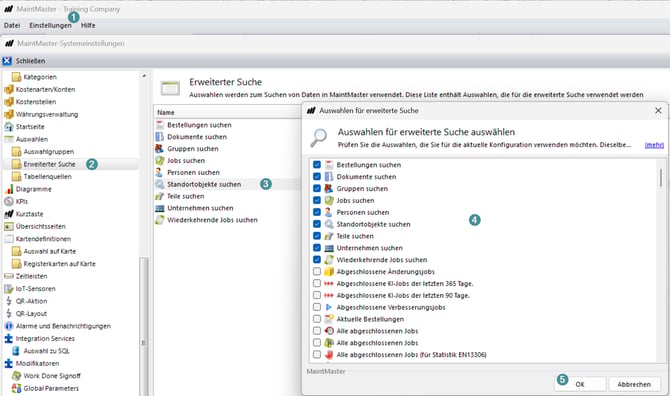Click the Kostenstellen icon in the sidebar
670x396 pixels.
[x=9, y=102]
